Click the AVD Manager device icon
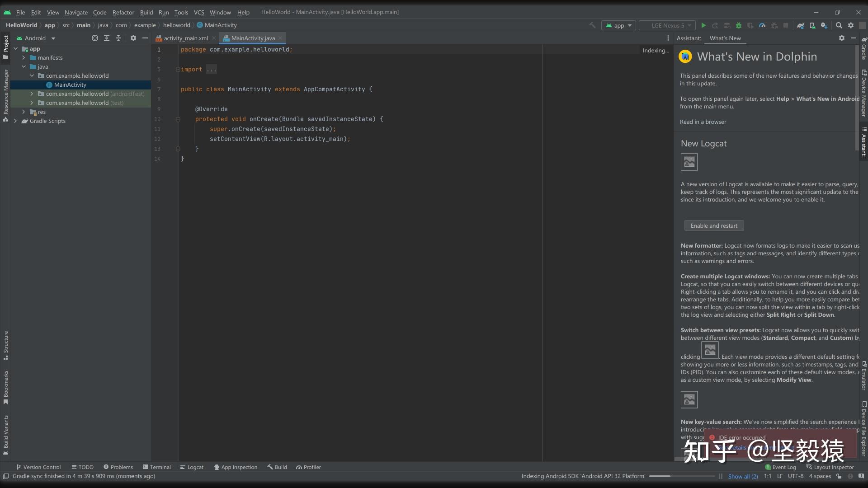 pyautogui.click(x=812, y=25)
